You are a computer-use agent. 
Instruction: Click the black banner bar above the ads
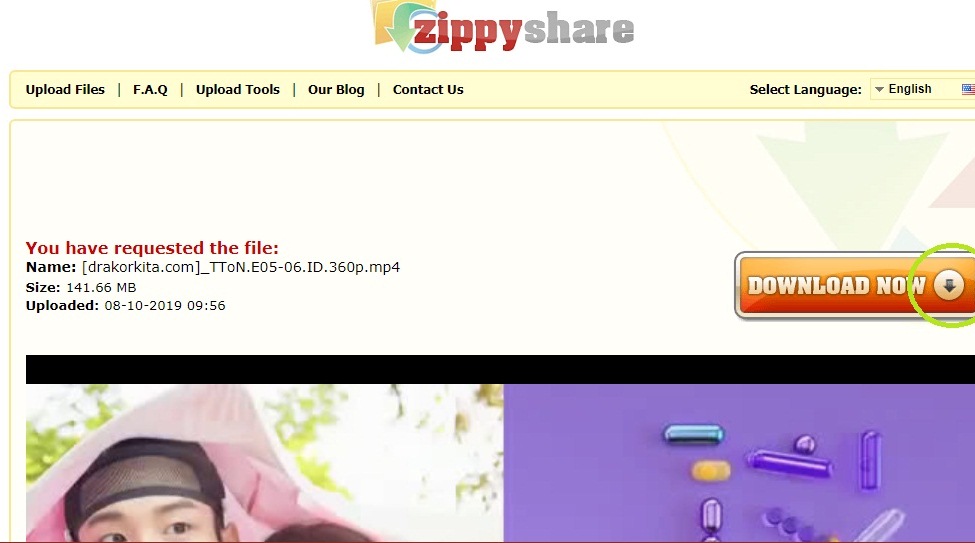click(x=501, y=369)
